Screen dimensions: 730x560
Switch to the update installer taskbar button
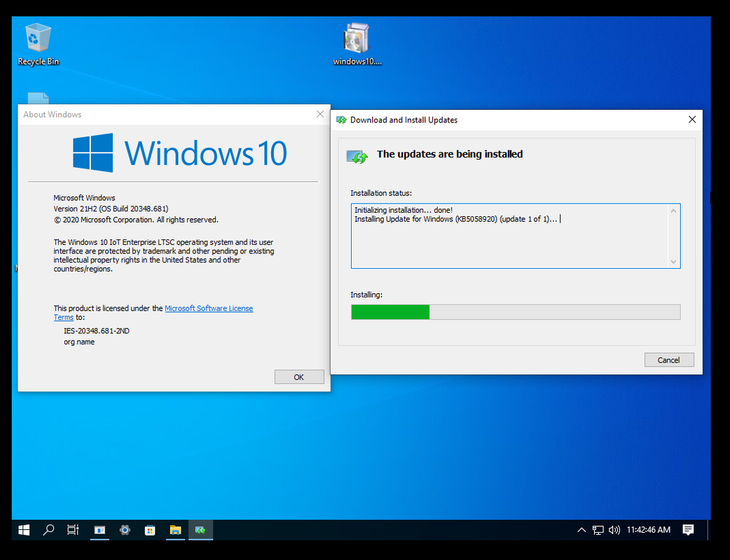click(200, 530)
